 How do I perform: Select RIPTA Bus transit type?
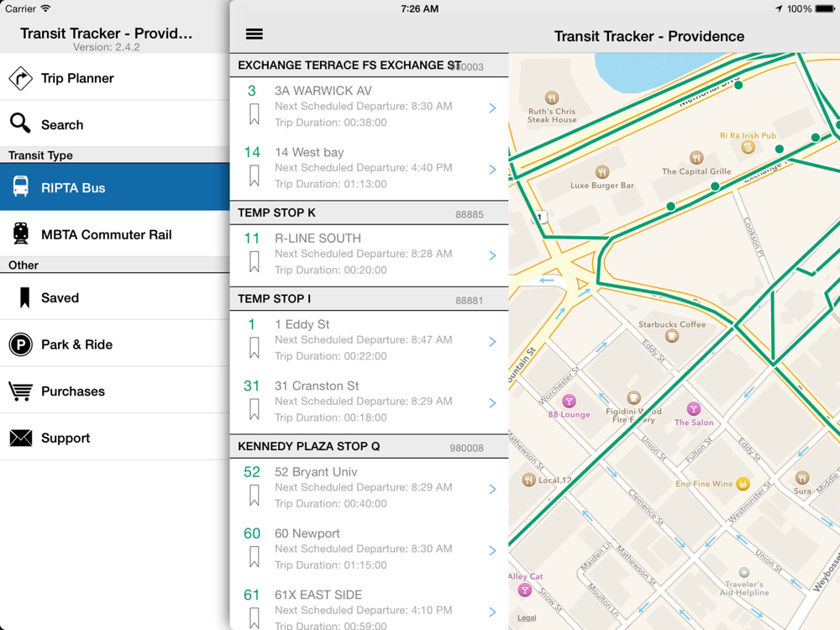(114, 187)
